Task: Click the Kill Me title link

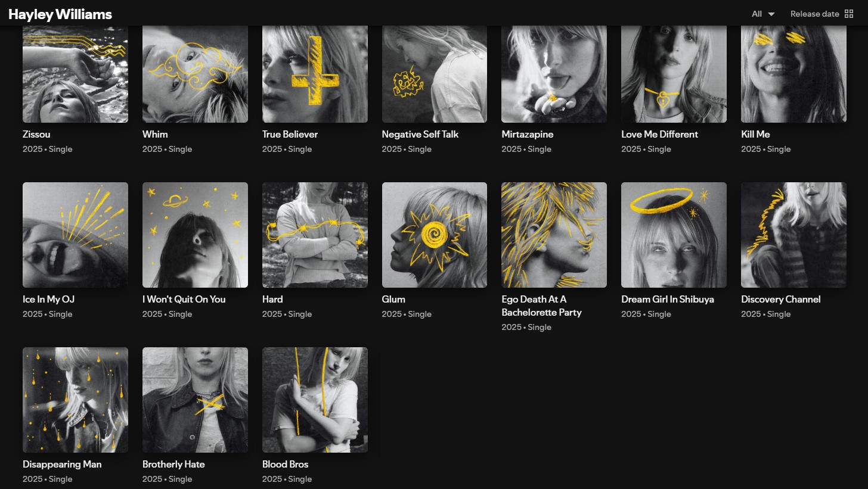Action: click(755, 134)
